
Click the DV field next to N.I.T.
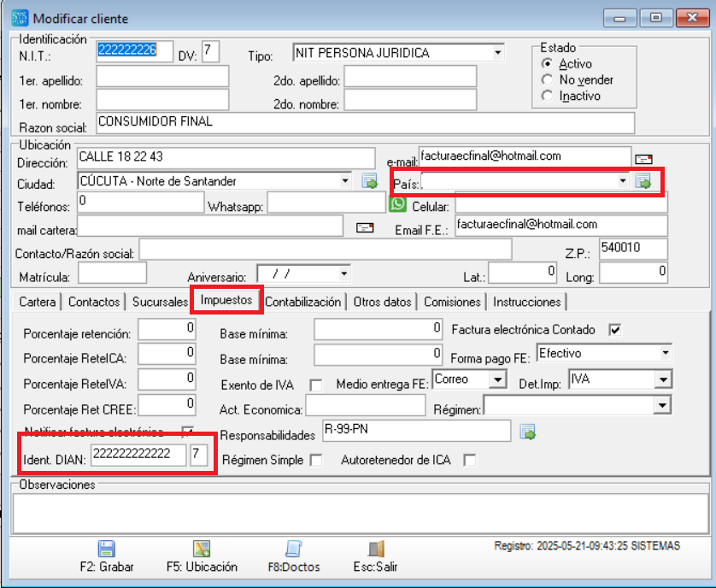tap(210, 51)
